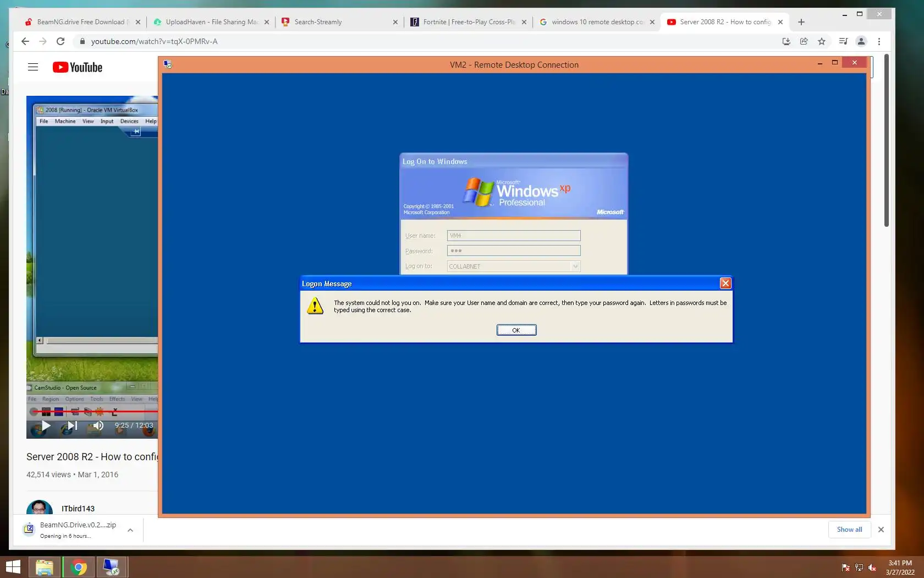Open the Action Center flag in system tray
Viewport: 924px width, 578px height.
845,568
